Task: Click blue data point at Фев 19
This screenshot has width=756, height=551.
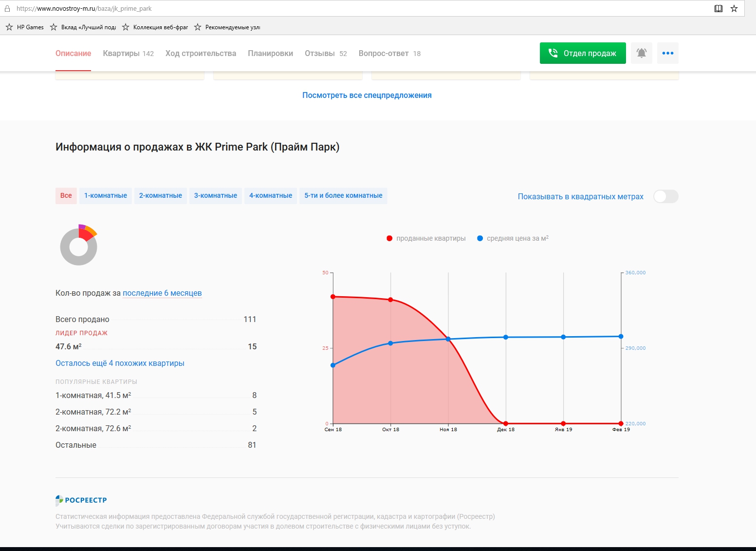Action: pos(621,337)
